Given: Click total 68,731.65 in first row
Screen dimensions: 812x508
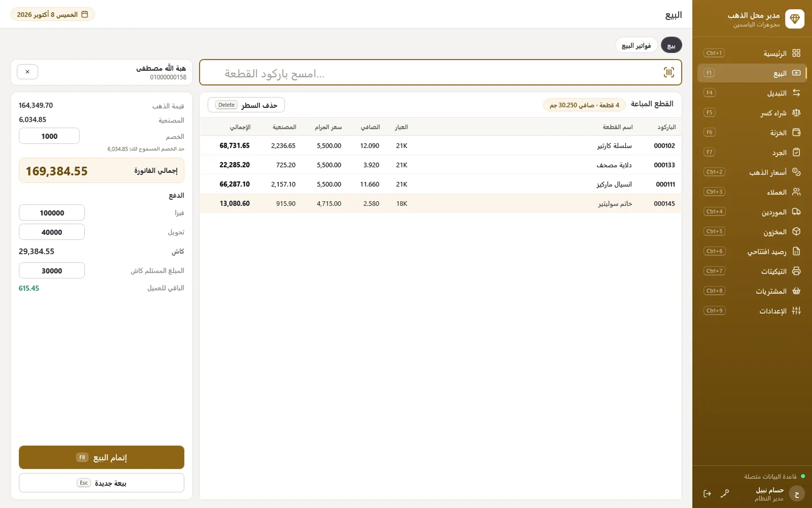Looking at the screenshot, I should point(235,145).
